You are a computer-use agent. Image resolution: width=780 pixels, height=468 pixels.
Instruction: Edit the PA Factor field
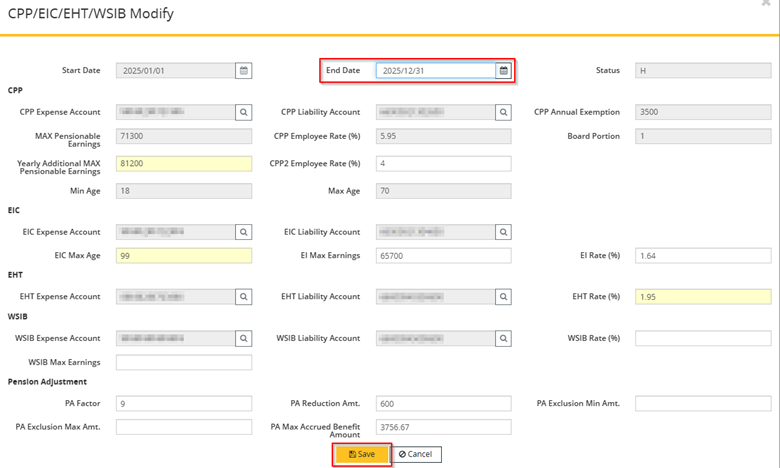point(184,404)
